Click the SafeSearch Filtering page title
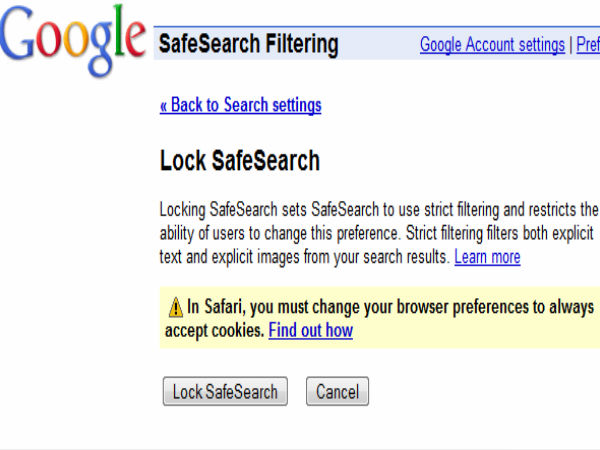Image resolution: width=600 pixels, height=450 pixels. coord(248,44)
